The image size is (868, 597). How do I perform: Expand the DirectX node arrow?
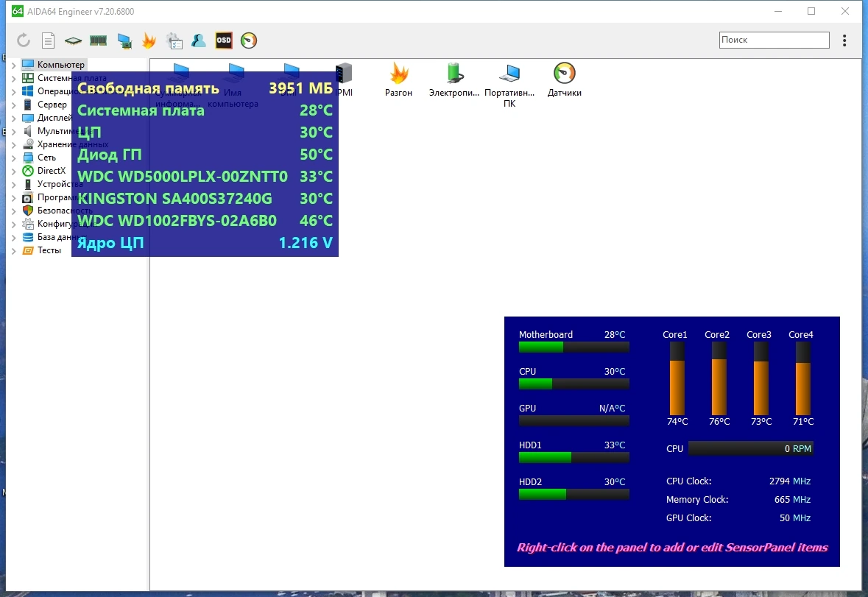(x=14, y=171)
